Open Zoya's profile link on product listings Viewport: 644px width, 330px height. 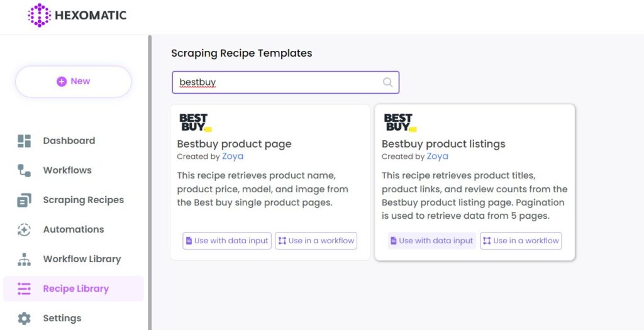coord(438,157)
